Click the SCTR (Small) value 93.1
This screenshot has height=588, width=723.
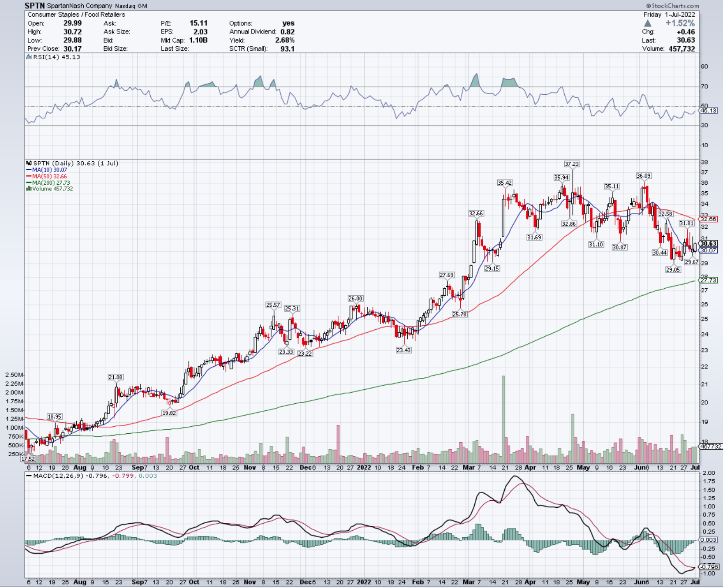click(287, 48)
